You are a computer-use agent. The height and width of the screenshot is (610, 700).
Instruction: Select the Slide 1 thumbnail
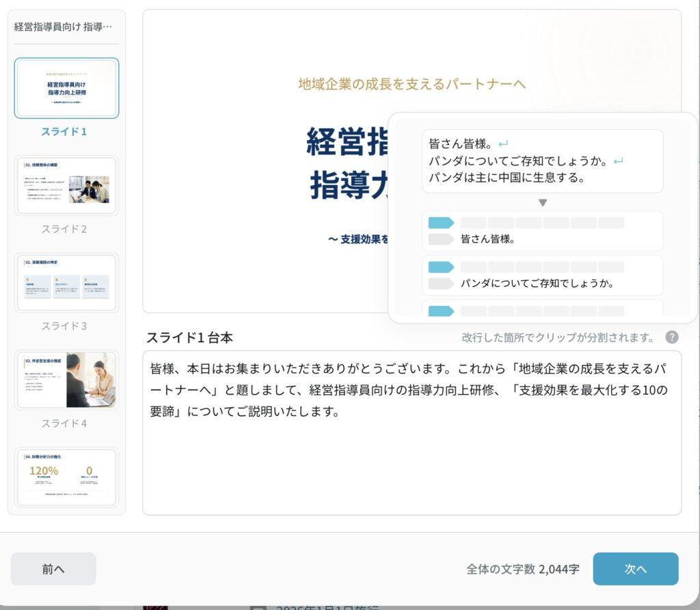(66, 88)
